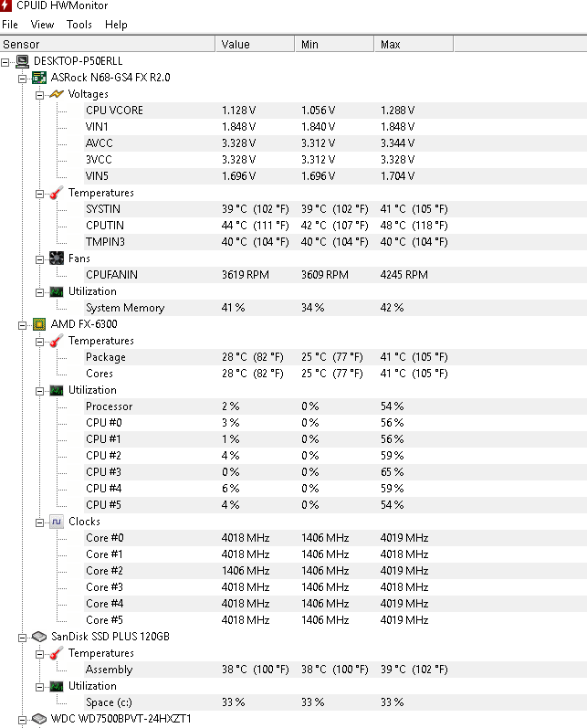587x728 pixels.
Task: Click the WDC WD7500BPVT hard drive icon
Action: pos(39,719)
